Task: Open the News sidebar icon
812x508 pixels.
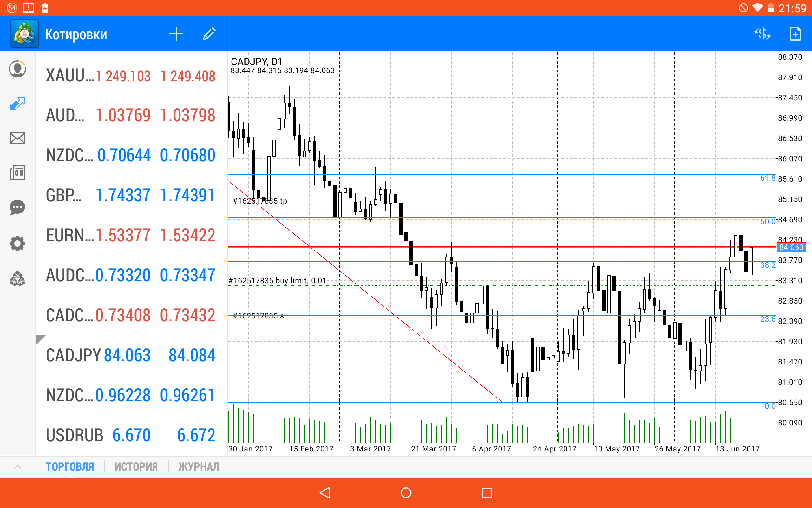Action: (x=17, y=173)
